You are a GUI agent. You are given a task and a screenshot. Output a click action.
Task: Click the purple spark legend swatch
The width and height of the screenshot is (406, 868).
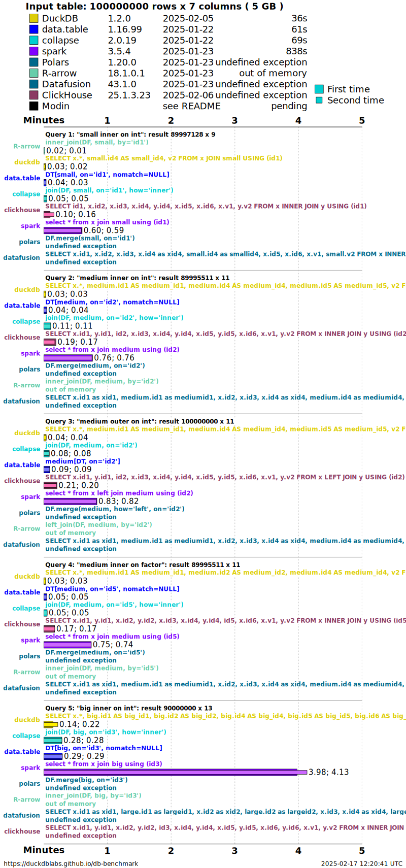pos(33,51)
